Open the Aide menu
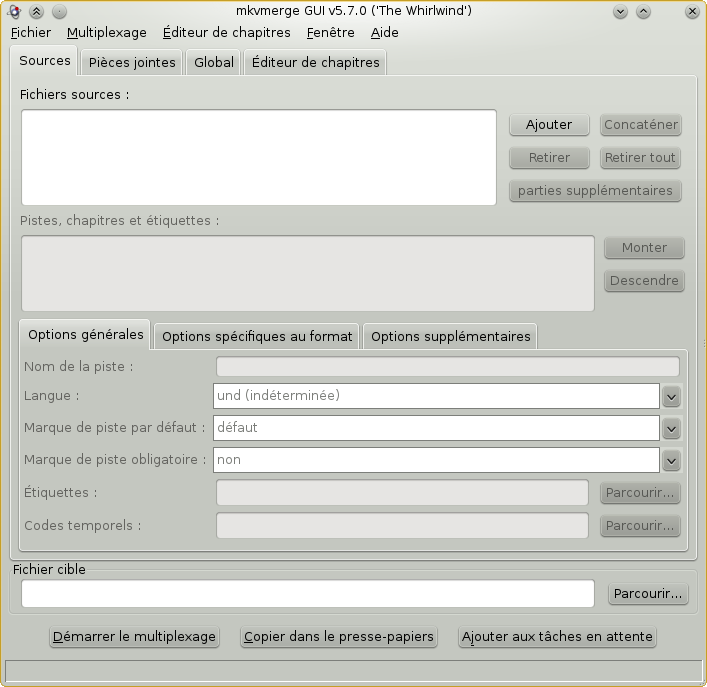The height and width of the screenshot is (687, 707). [384, 32]
